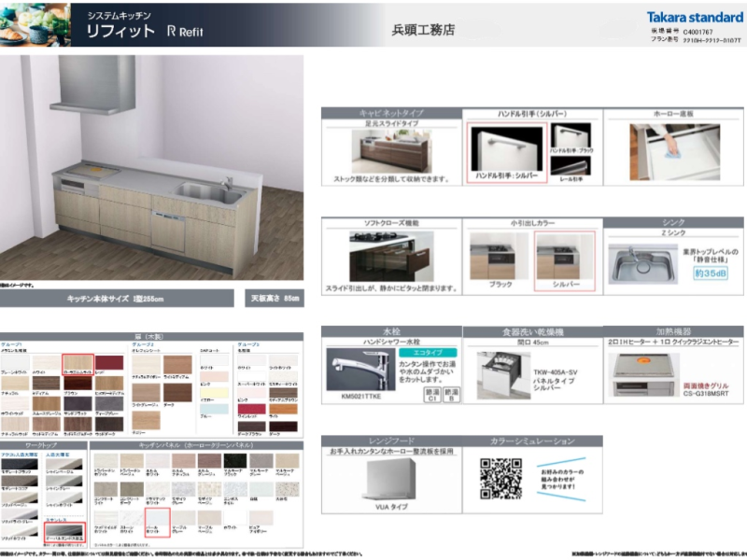
Task: Select the マーブル グレー panel swatch
Action: [183, 518]
